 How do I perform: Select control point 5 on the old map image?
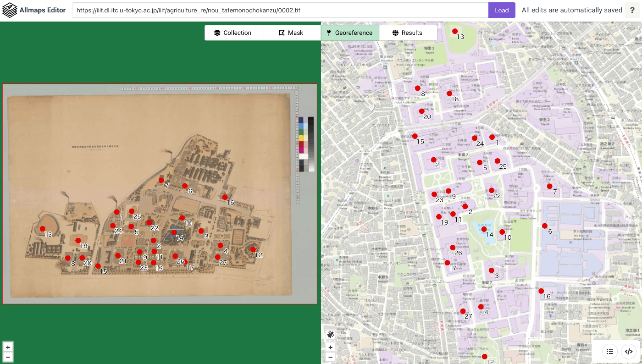131,226
